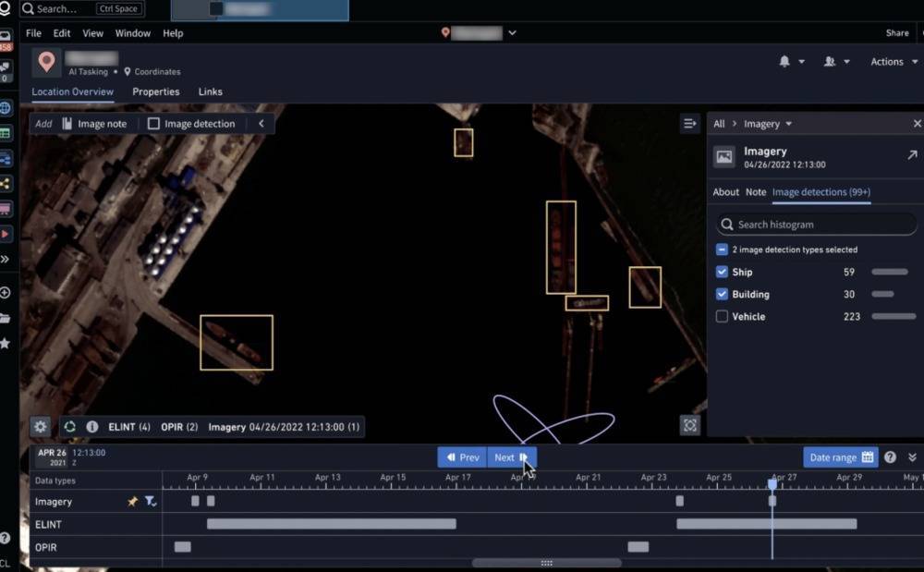Uncheck the Ship detection type
Viewport: 924px width, 572px height.
722,273
